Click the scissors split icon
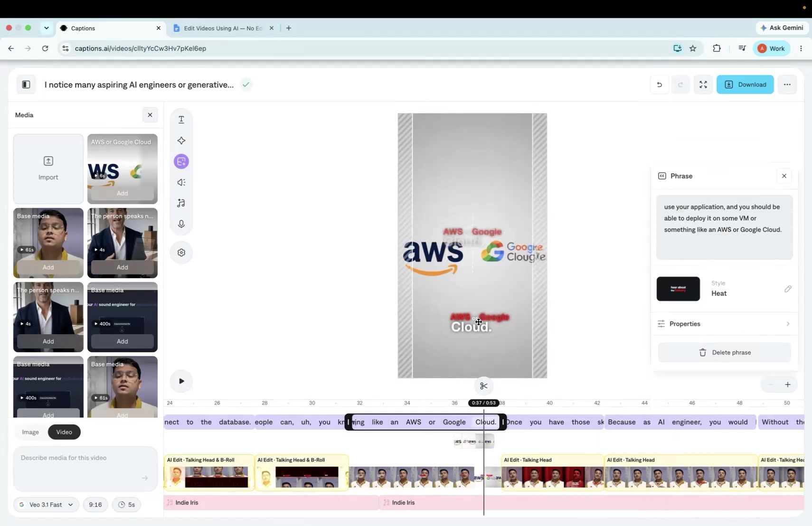The height and width of the screenshot is (526, 812). 484,386
